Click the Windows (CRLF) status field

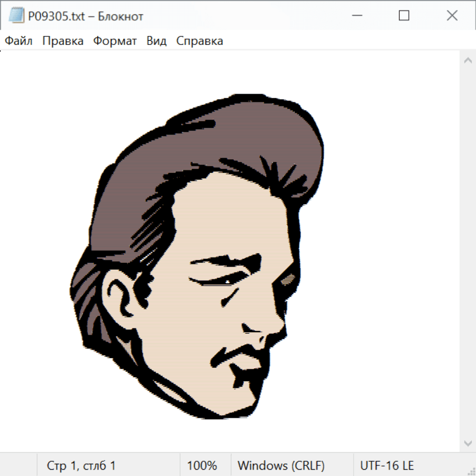point(281,465)
